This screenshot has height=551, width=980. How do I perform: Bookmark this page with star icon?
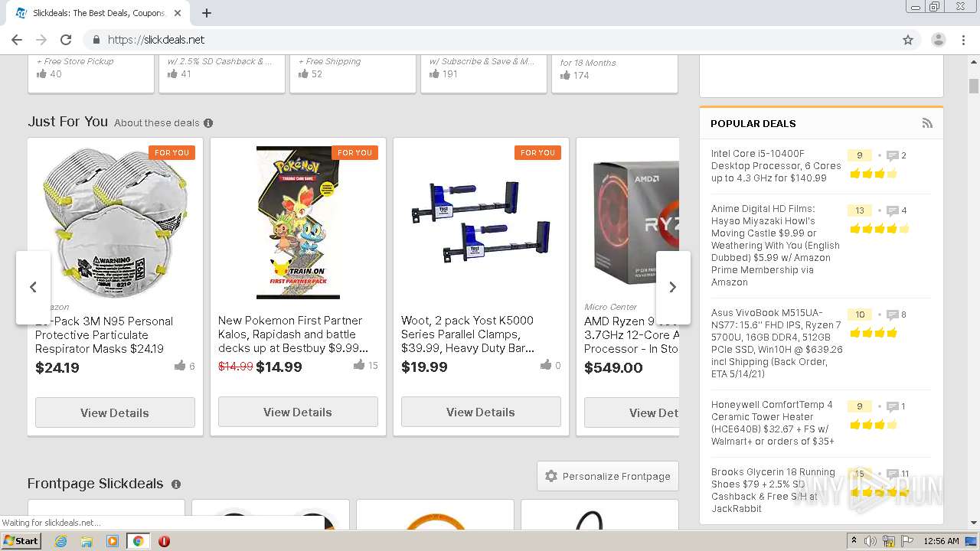click(x=908, y=40)
